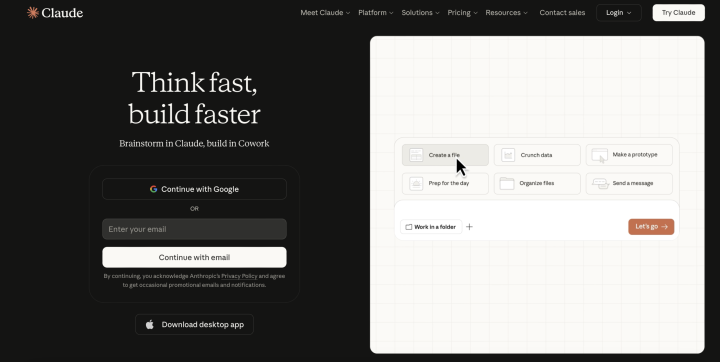
Task: Click the Claude starburst logo icon
Action: pyautogui.click(x=33, y=12)
